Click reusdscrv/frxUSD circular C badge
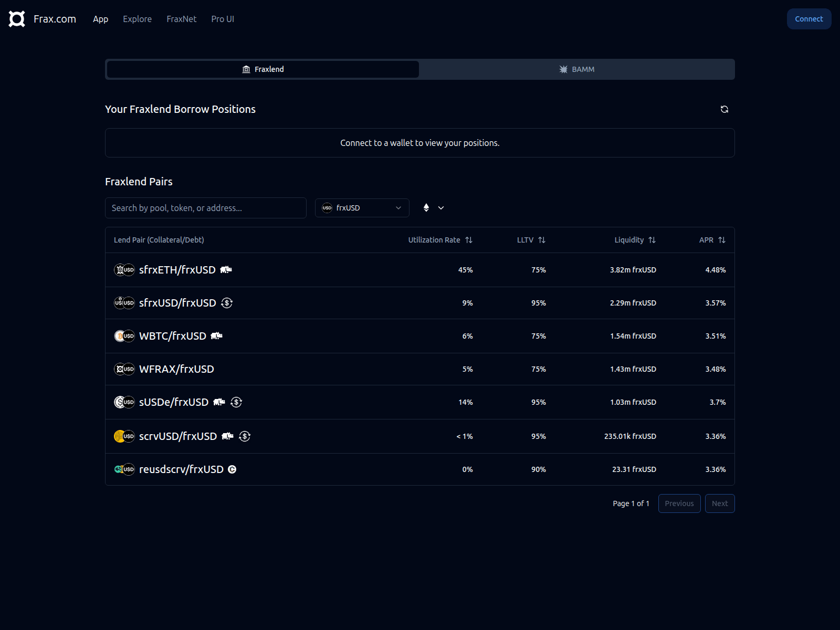Image resolution: width=840 pixels, height=630 pixels. (232, 469)
